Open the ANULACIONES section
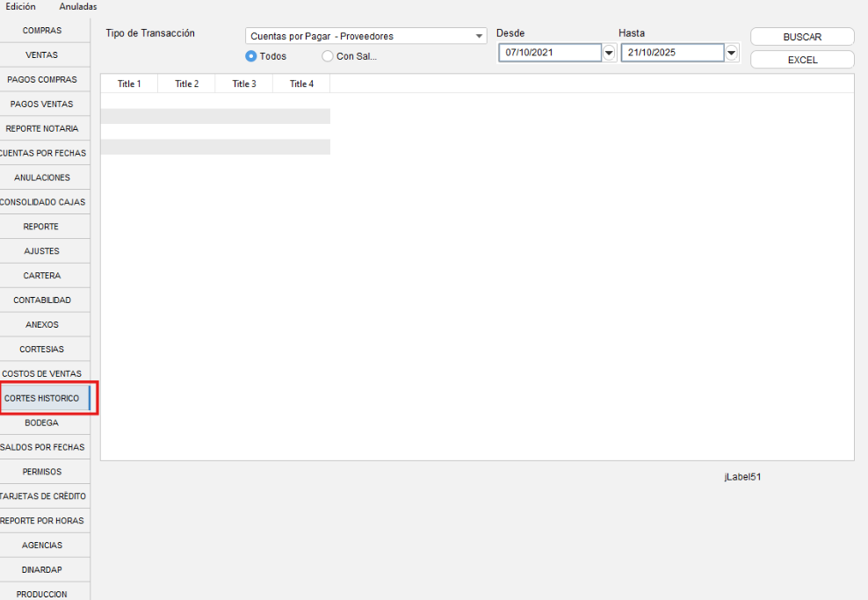This screenshot has width=868, height=600. 42,177
